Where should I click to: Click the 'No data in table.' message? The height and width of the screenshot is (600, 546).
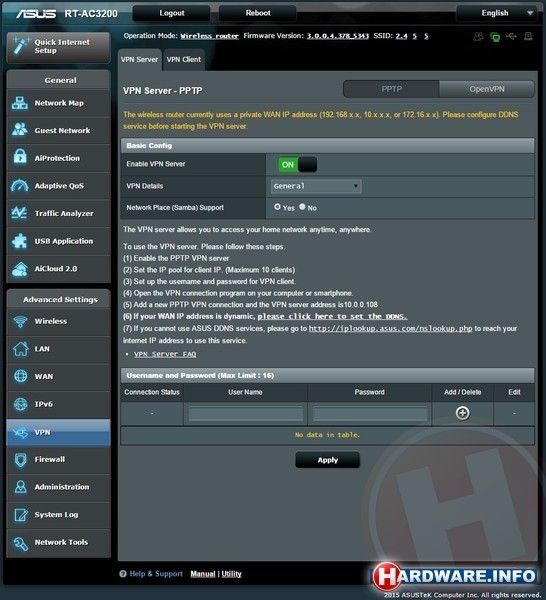(x=328, y=435)
